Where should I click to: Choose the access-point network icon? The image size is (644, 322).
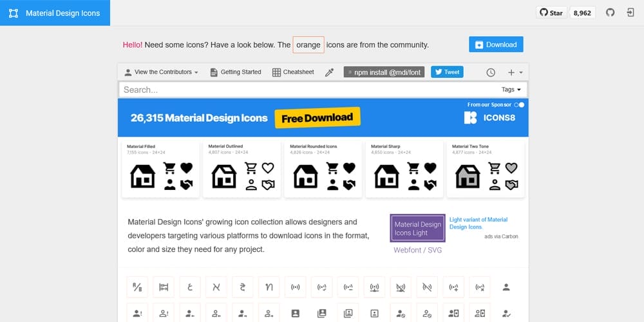pos(374,287)
